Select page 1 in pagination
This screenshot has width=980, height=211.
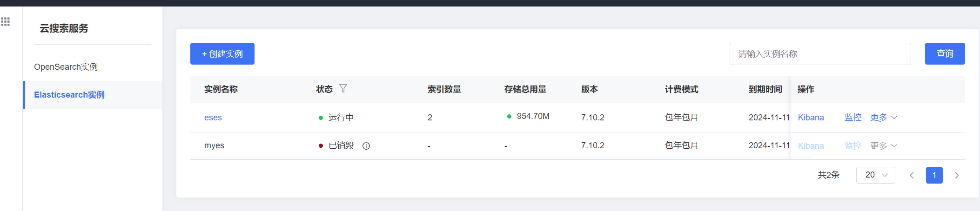(934, 175)
